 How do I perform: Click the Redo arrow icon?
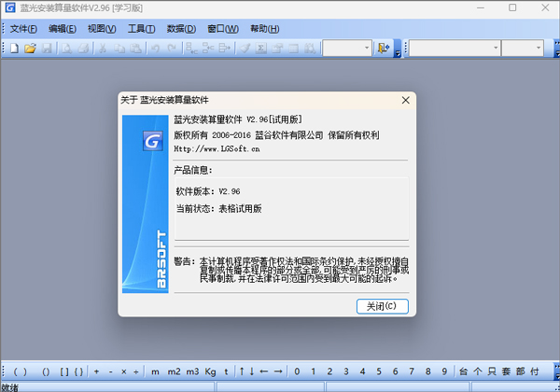coord(172,49)
